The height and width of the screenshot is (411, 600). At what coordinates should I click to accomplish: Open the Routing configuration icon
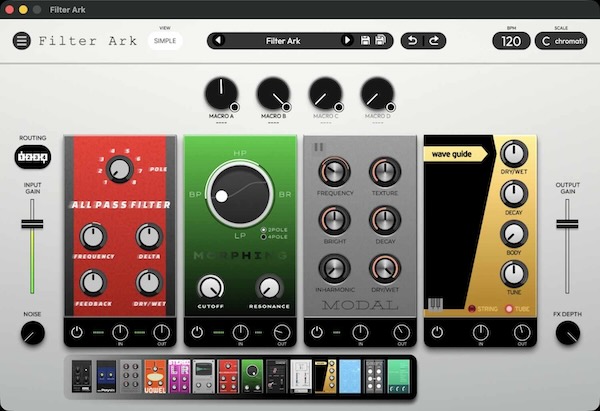tap(33, 157)
